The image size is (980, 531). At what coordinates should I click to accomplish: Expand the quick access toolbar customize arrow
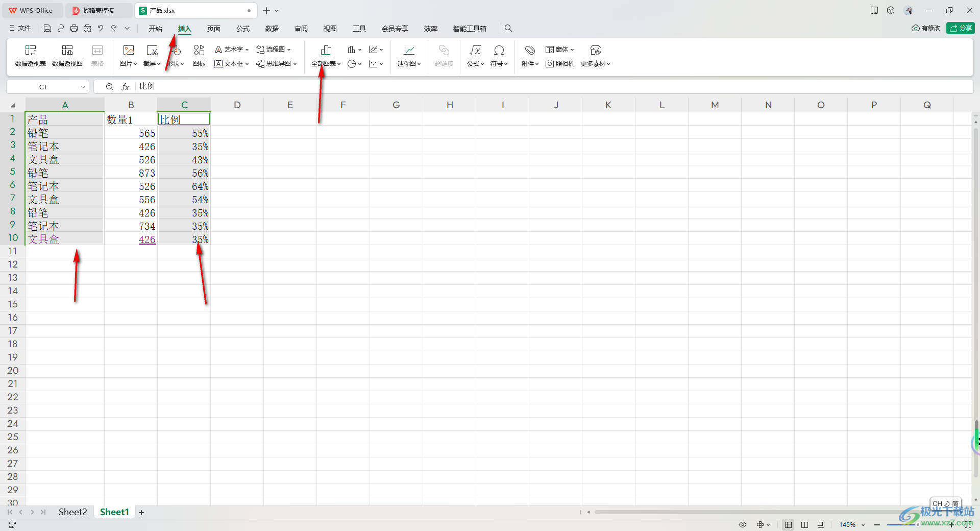[127, 29]
